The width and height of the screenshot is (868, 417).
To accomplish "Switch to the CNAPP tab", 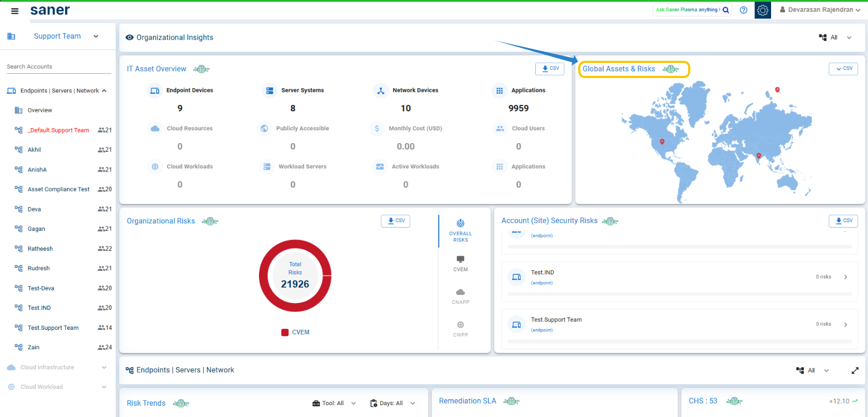I will [460, 296].
